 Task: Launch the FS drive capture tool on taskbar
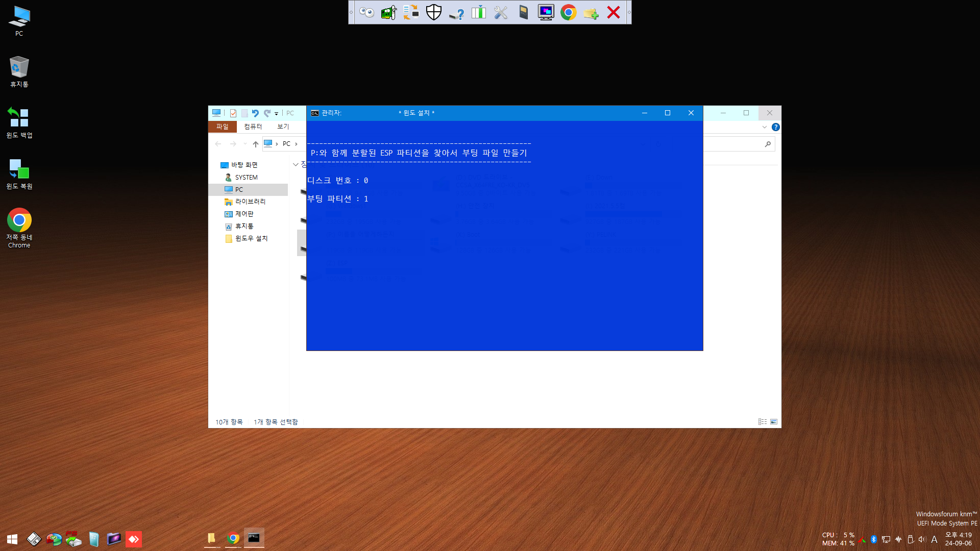click(x=73, y=539)
